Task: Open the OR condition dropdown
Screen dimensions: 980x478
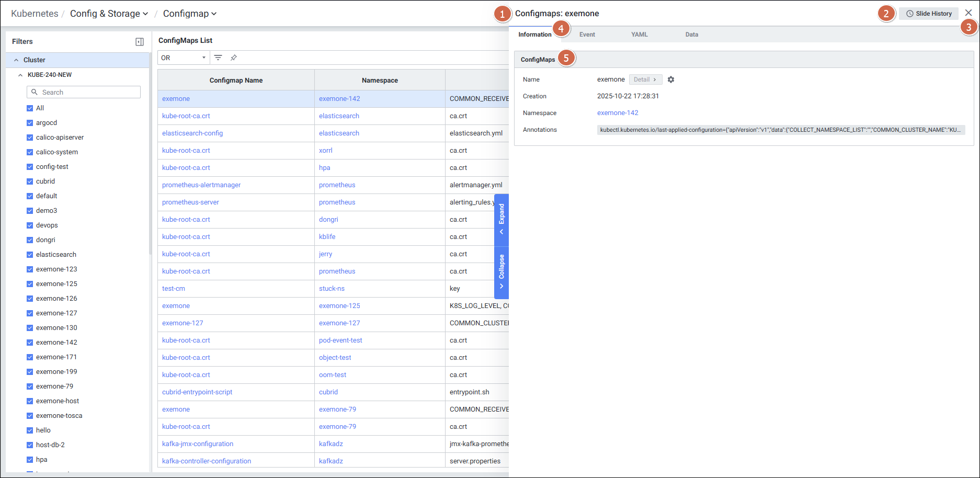Action: point(183,58)
